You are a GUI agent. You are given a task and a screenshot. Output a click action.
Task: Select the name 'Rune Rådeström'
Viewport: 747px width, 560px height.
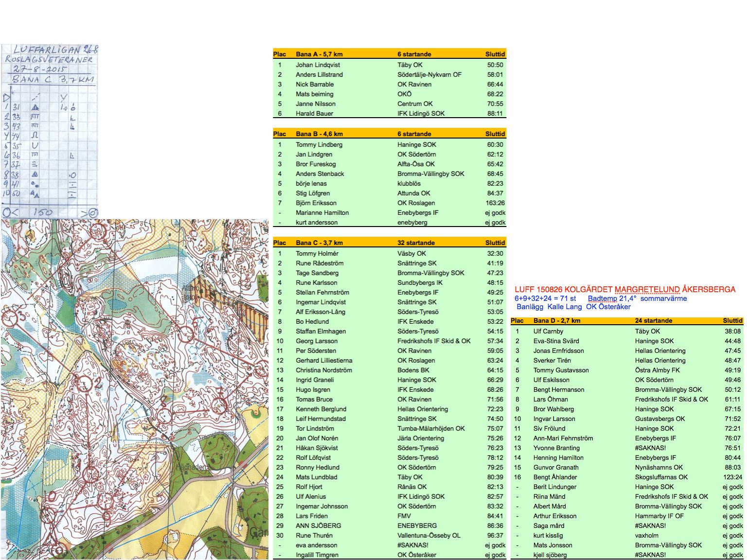click(x=320, y=263)
